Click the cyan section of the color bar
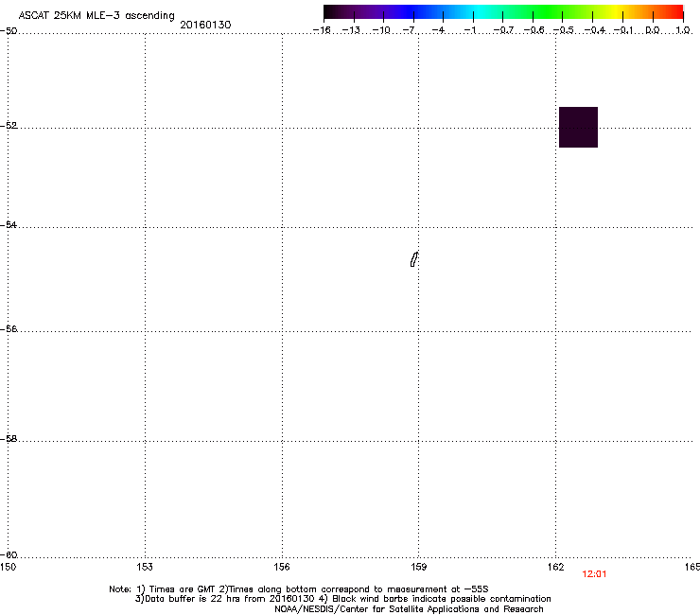This screenshot has width=700, height=615. pos(478,11)
